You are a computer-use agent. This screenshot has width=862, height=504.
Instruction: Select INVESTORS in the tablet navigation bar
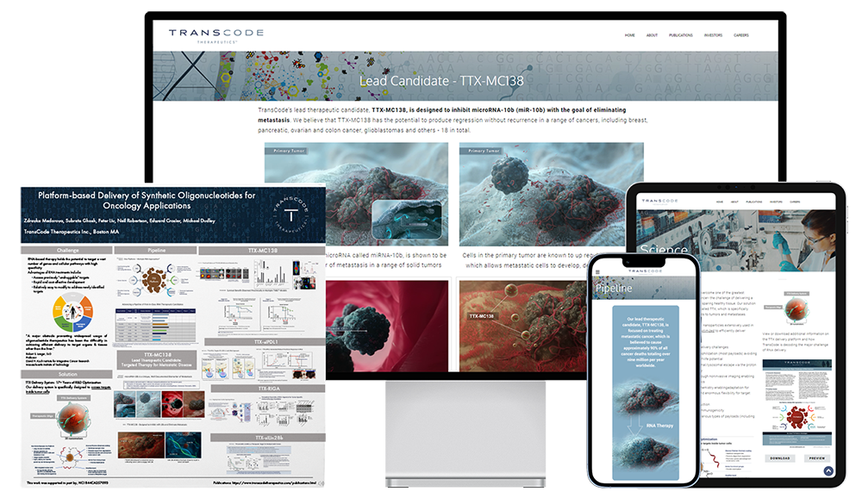pos(776,202)
